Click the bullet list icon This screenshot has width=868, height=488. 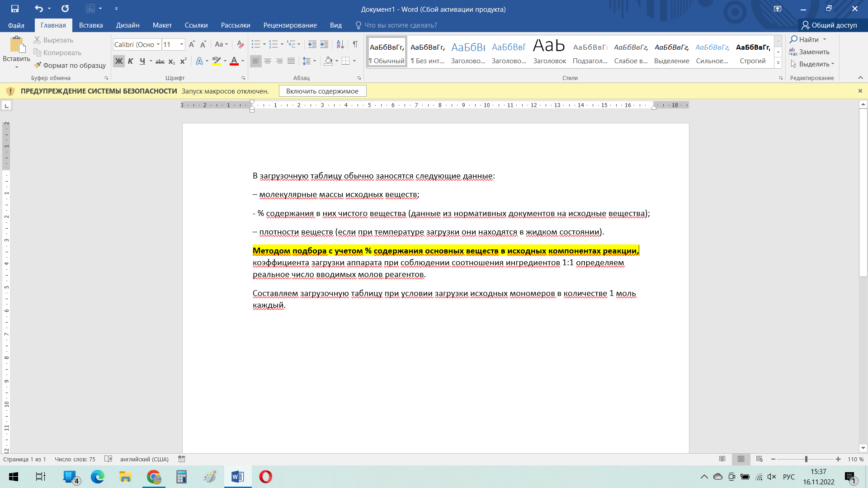tap(256, 44)
